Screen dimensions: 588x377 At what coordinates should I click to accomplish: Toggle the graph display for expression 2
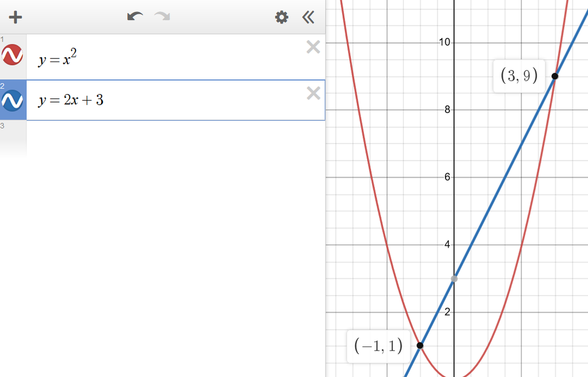[x=12, y=101]
